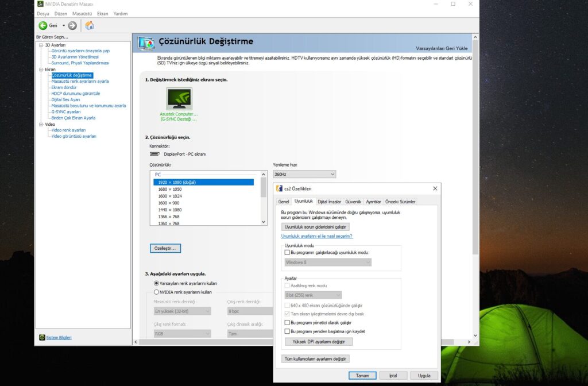Viewport: 588px width, 386px height.
Task: Switch to the Güvenlik tab
Action: pos(353,202)
